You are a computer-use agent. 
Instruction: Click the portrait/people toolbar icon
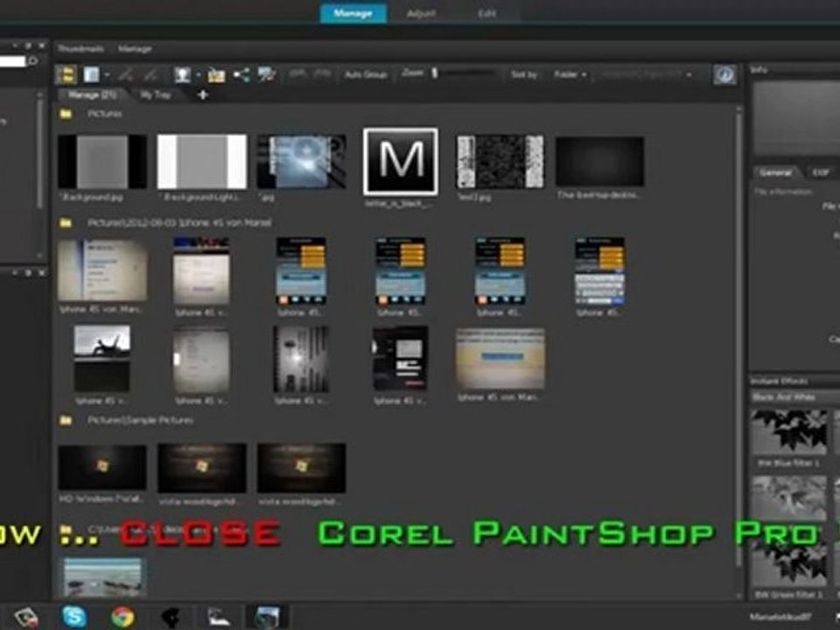click(x=182, y=74)
